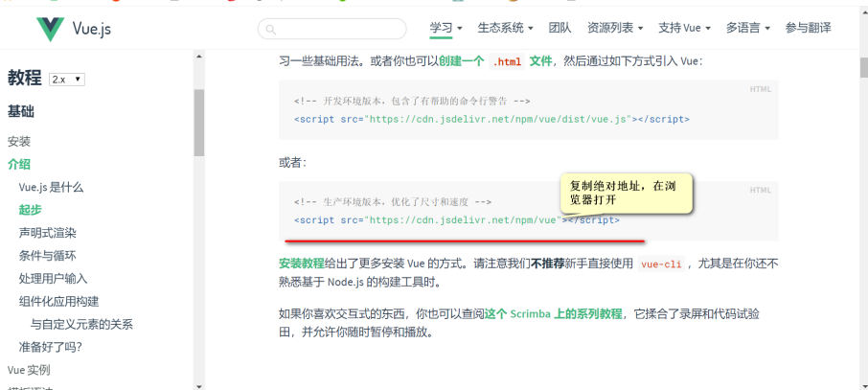Select 安装 in the sidebar

tap(19, 142)
